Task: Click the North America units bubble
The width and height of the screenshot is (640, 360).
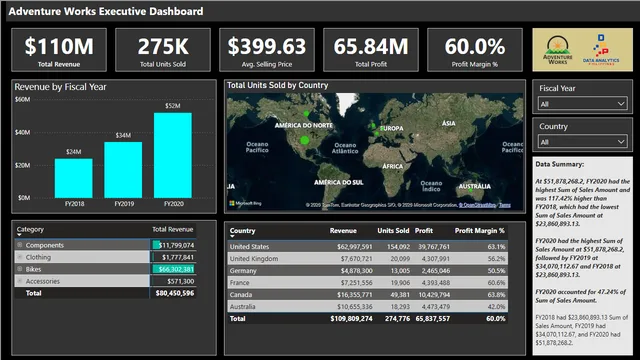Action: click(x=304, y=140)
